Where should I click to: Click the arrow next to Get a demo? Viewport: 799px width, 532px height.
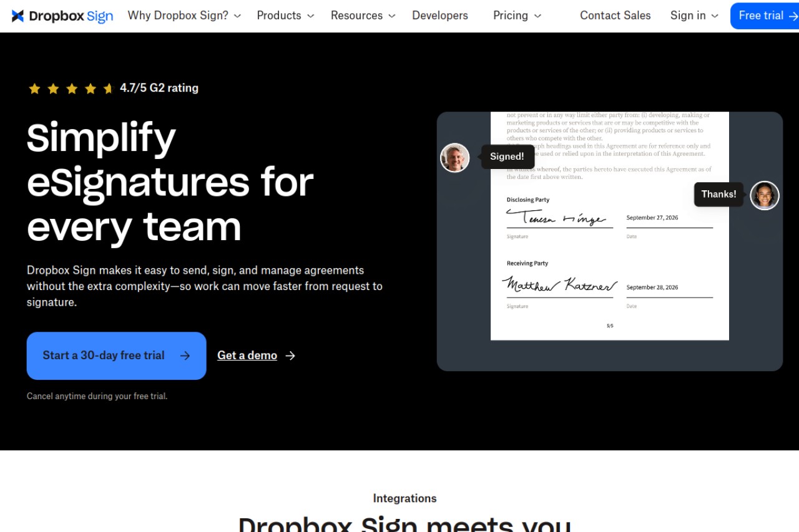coord(290,355)
